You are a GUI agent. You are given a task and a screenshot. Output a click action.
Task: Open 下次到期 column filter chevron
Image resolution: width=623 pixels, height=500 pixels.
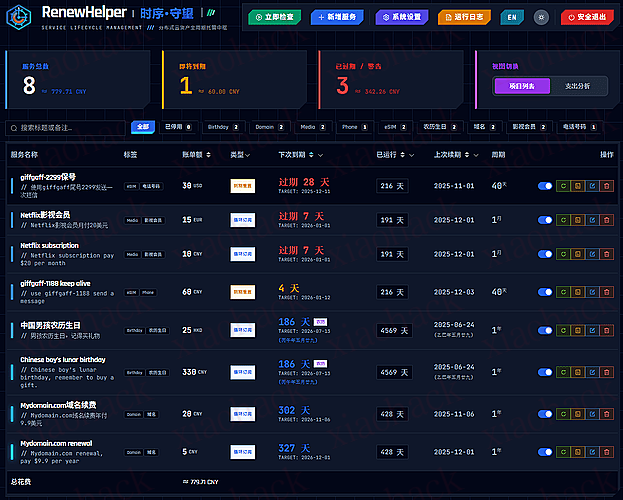pyautogui.click(x=320, y=155)
